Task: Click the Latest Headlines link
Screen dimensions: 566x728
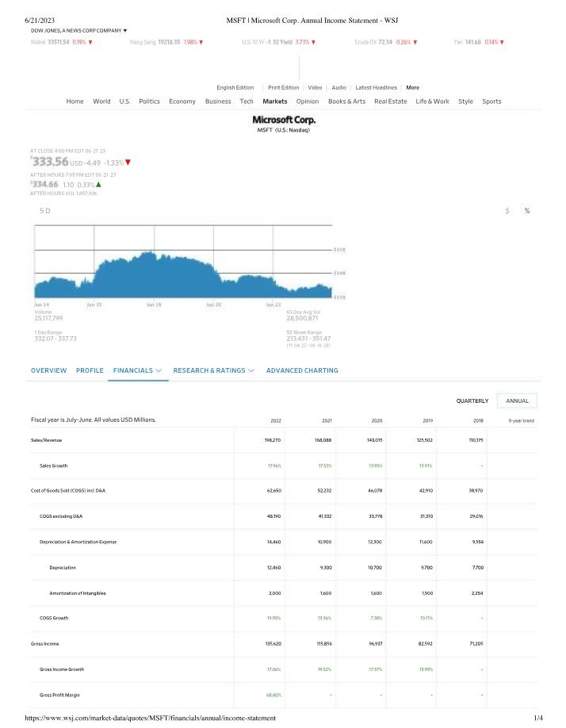Action: pyautogui.click(x=377, y=87)
